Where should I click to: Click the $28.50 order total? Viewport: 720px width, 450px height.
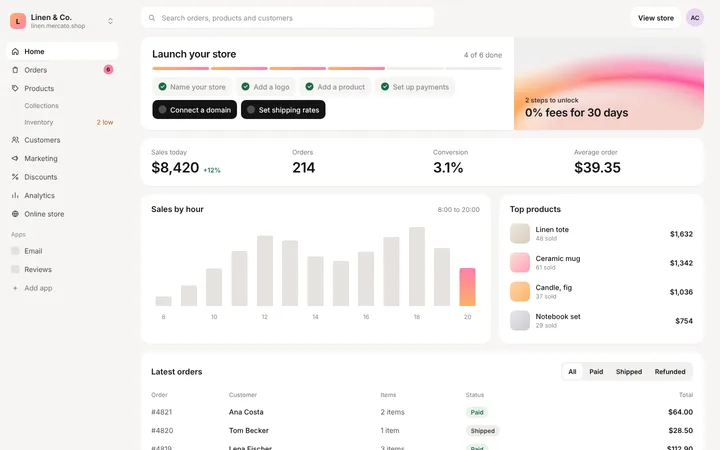pos(681,430)
